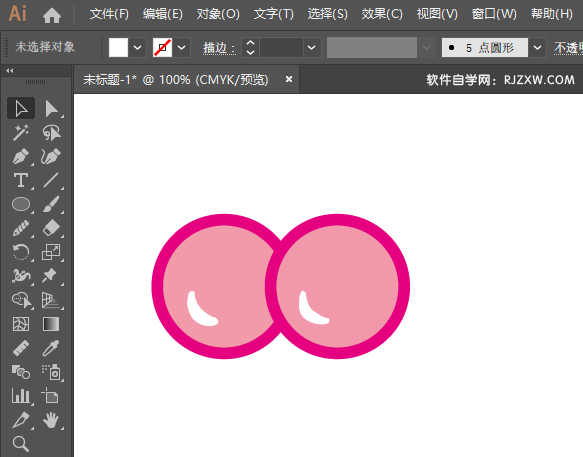The image size is (583, 457).
Task: Activate the Eyedropper tool
Action: pos(51,348)
